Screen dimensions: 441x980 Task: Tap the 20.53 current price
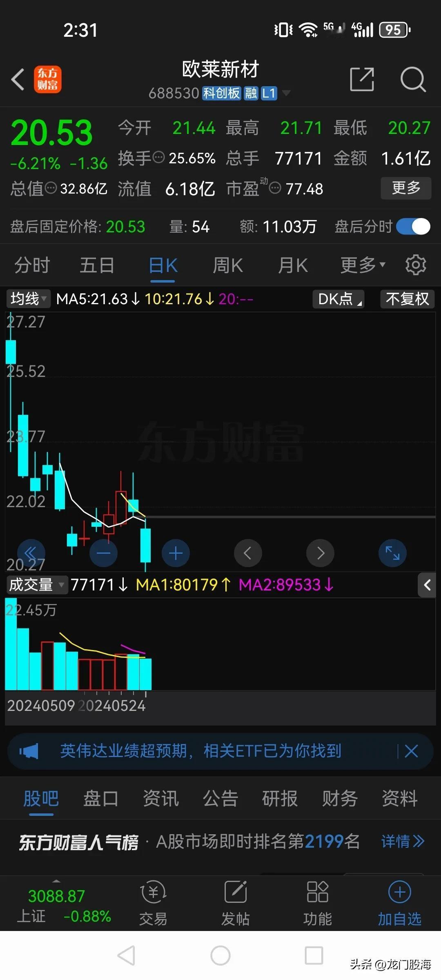tap(51, 133)
